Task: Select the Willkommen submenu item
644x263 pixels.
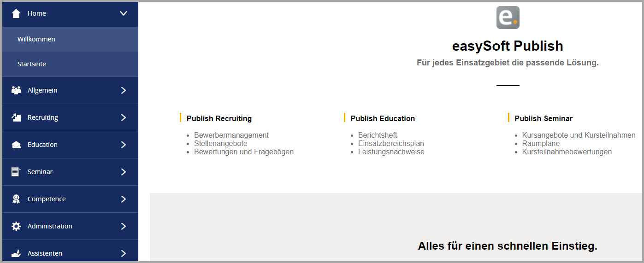Action: pyautogui.click(x=70, y=39)
